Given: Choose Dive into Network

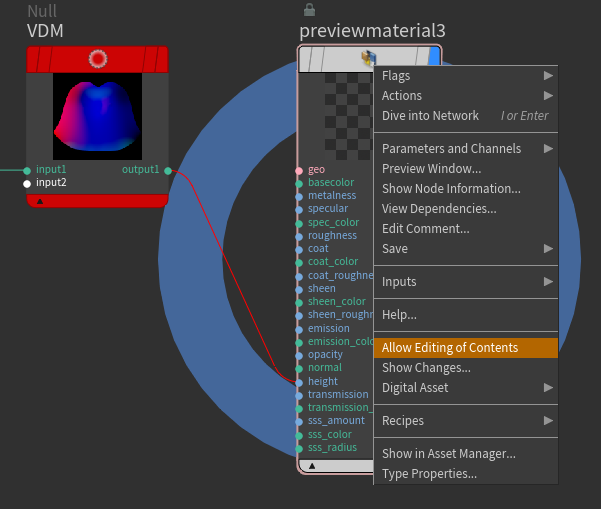Looking at the screenshot, I should coord(466,115).
